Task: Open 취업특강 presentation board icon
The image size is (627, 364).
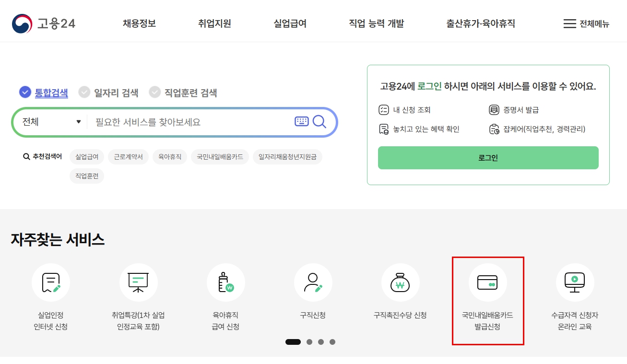Action: pyautogui.click(x=138, y=282)
